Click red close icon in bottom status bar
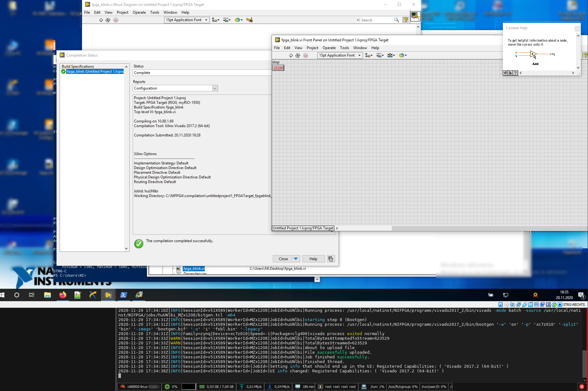 pyautogui.click(x=582, y=387)
